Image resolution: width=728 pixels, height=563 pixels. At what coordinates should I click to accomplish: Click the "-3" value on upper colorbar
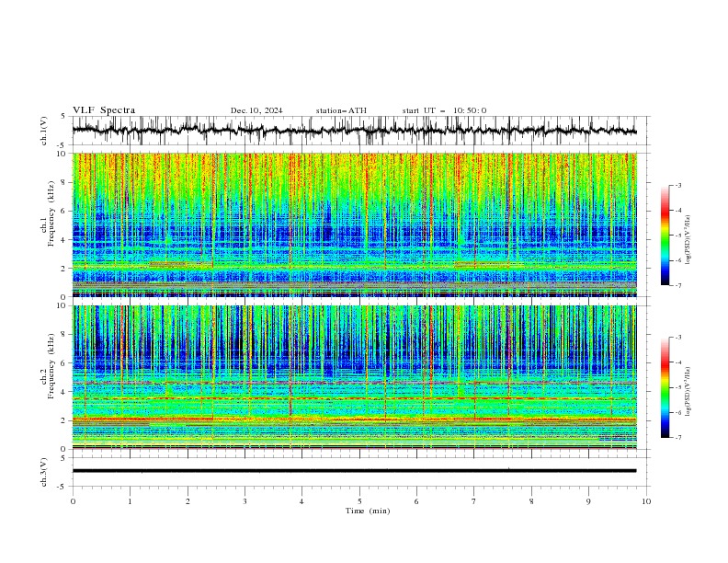tap(677, 185)
